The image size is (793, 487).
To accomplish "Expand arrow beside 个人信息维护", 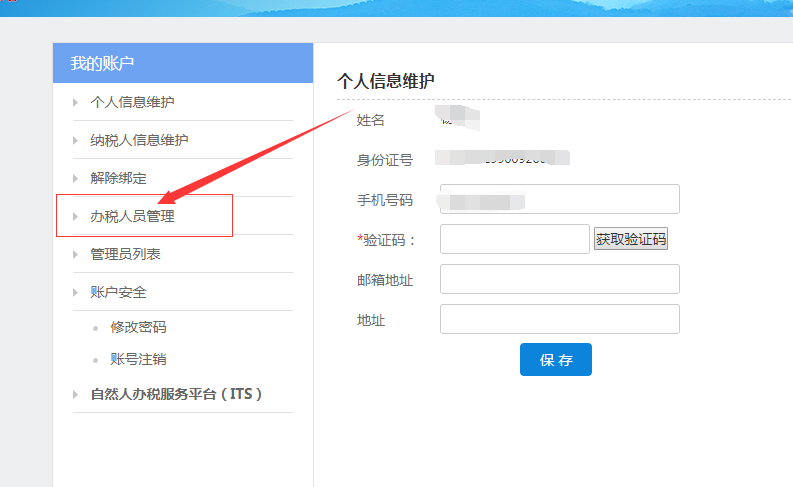I will click(75, 102).
